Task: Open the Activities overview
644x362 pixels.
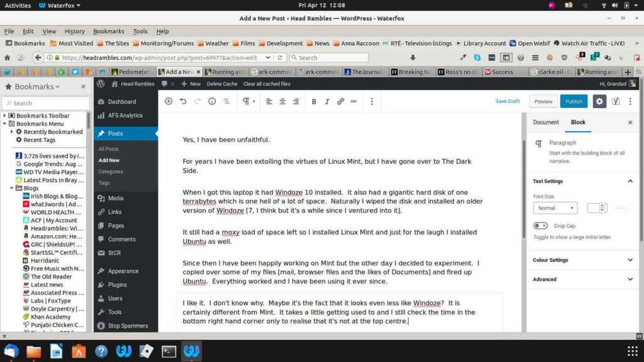Action: click(x=18, y=5)
